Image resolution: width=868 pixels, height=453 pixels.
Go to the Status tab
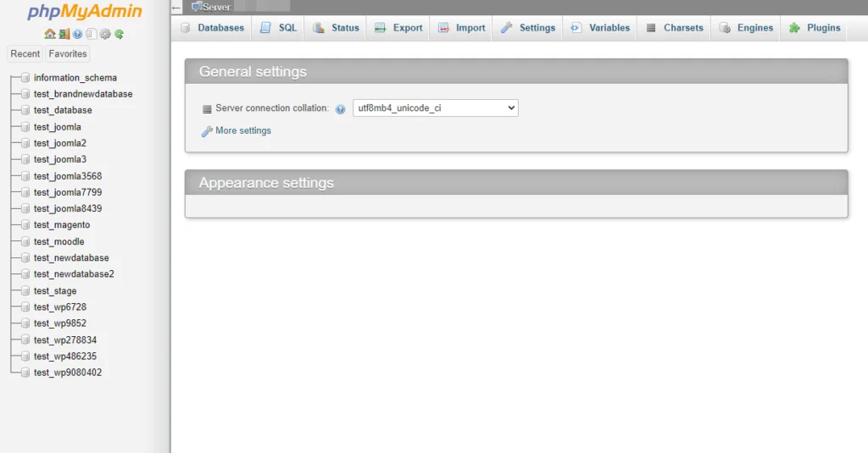pyautogui.click(x=336, y=28)
